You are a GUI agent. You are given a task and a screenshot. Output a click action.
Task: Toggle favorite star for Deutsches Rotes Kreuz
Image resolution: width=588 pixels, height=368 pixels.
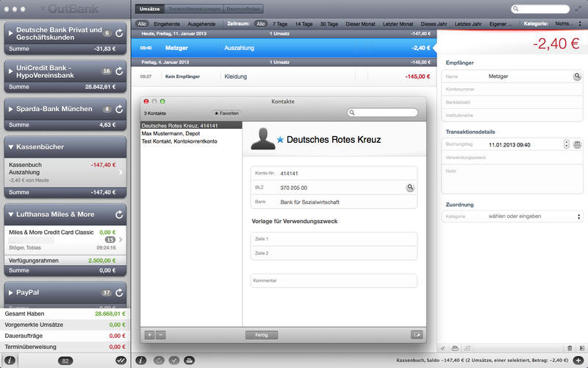click(x=280, y=140)
